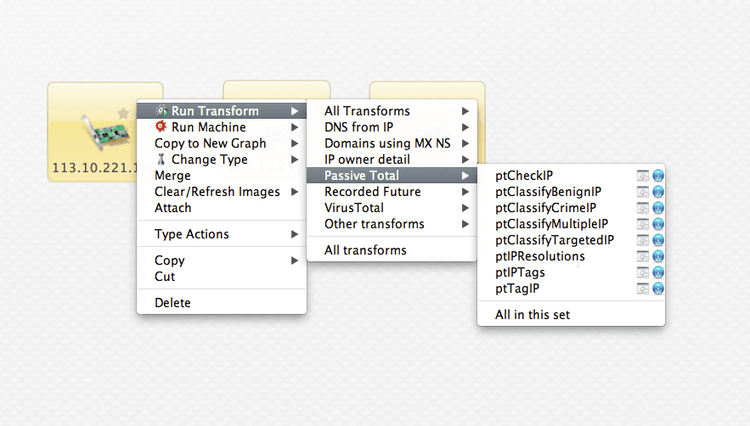Click the globe icon next to ptClassifyCrimeIP
Image resolution: width=750 pixels, height=426 pixels.
[x=658, y=208]
